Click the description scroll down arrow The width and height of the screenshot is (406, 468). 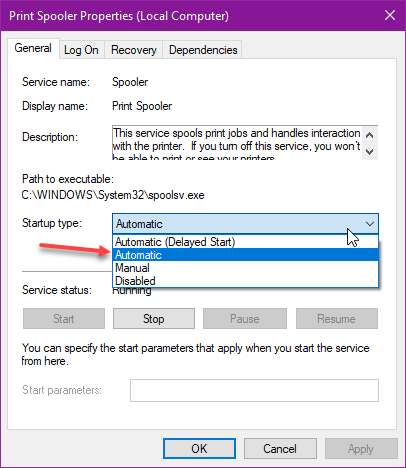[369, 152]
